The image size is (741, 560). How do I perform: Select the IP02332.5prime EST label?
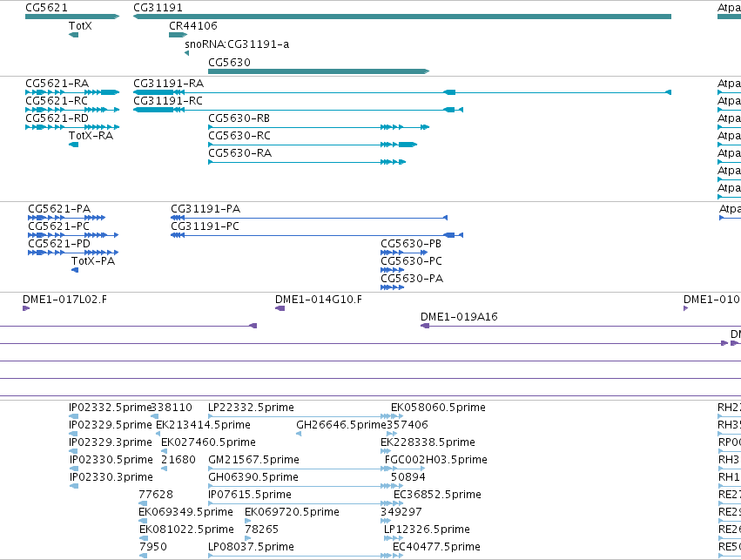pyautogui.click(x=110, y=408)
